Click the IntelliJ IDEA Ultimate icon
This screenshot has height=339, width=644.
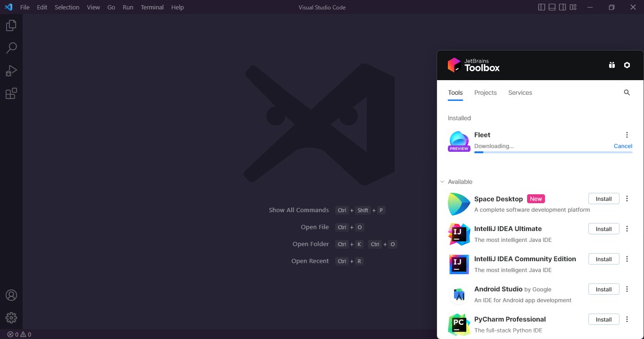(x=459, y=234)
